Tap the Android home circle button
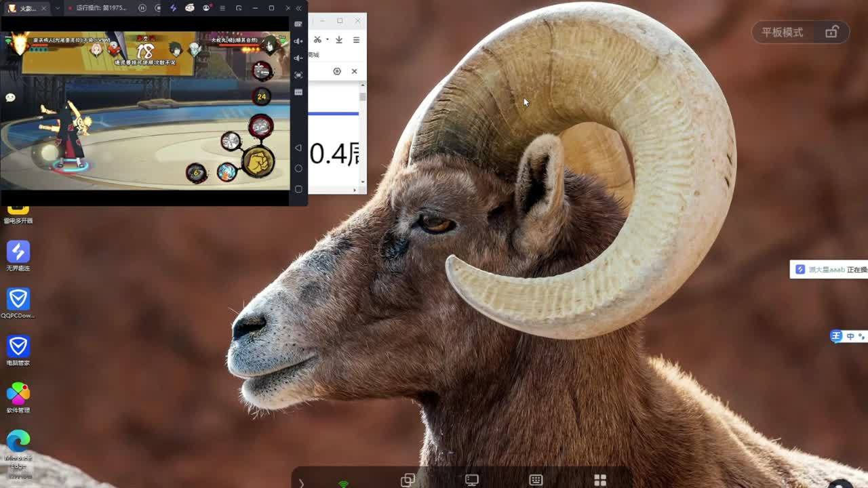The image size is (868, 488). 298,168
